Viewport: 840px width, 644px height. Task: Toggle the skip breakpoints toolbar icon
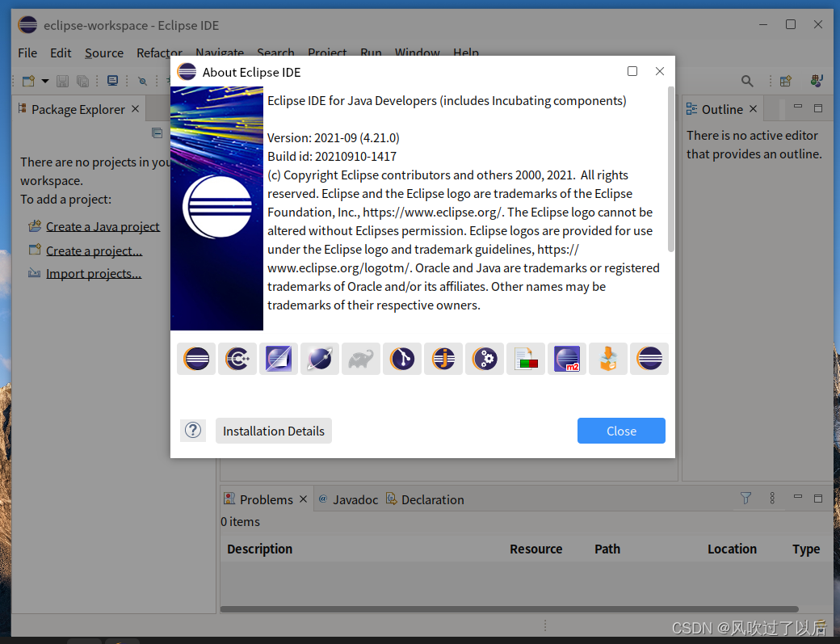coord(142,81)
